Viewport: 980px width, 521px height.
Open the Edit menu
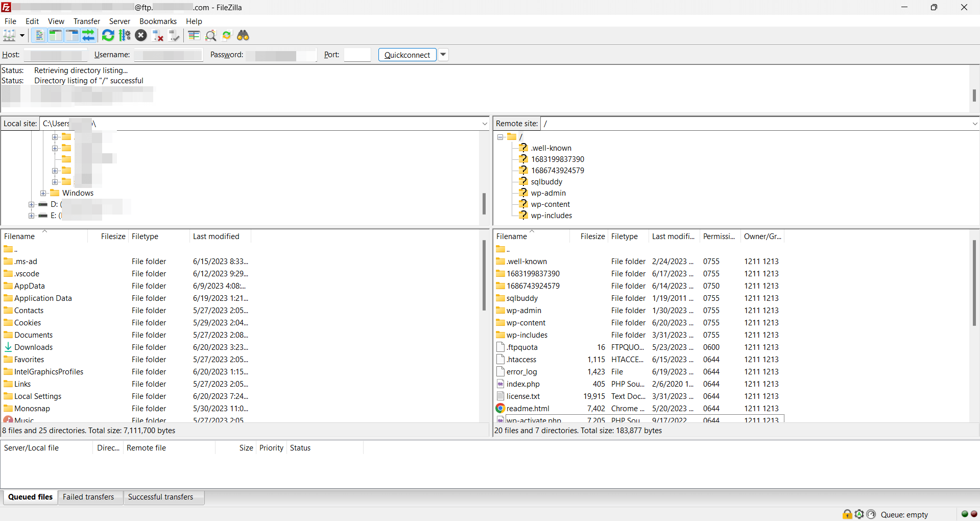tap(32, 21)
